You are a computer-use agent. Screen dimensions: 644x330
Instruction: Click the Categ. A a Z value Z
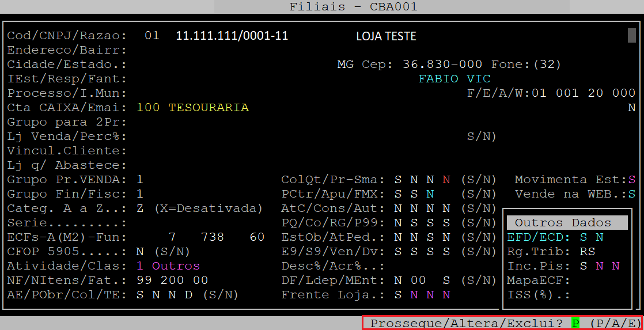click(140, 208)
